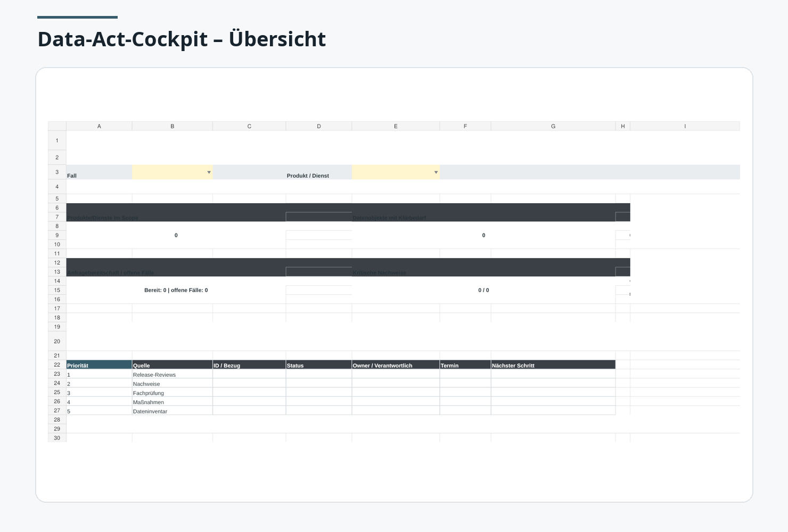Open the Produkt / Dienst dropdown arrow
788x532 pixels.
436,172
